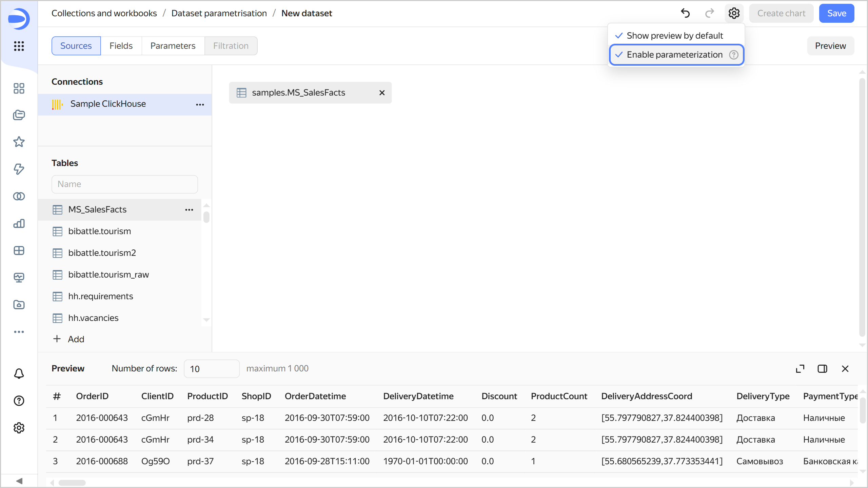Viewport: 868px width, 488px height.
Task: Click the undo arrow icon
Action: point(685,13)
